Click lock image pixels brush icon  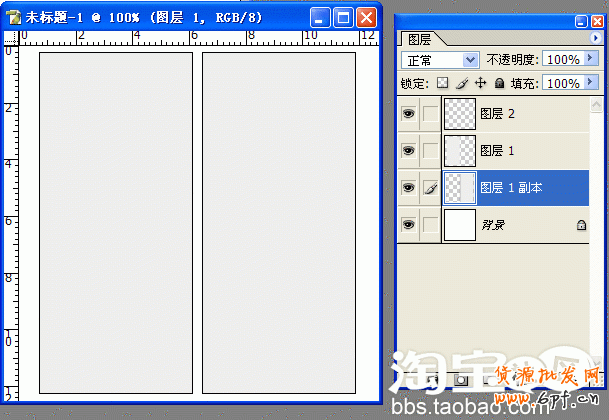[461, 84]
